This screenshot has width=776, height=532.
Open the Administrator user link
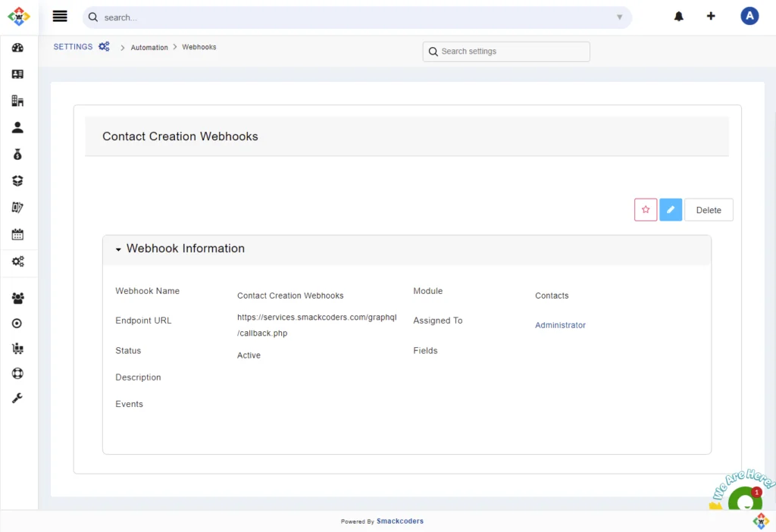coord(560,324)
